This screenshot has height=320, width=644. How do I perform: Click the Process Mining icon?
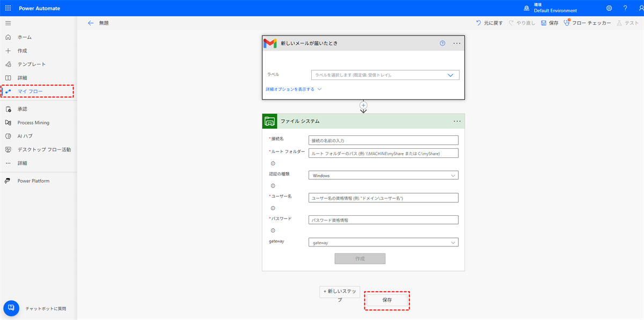(x=8, y=122)
